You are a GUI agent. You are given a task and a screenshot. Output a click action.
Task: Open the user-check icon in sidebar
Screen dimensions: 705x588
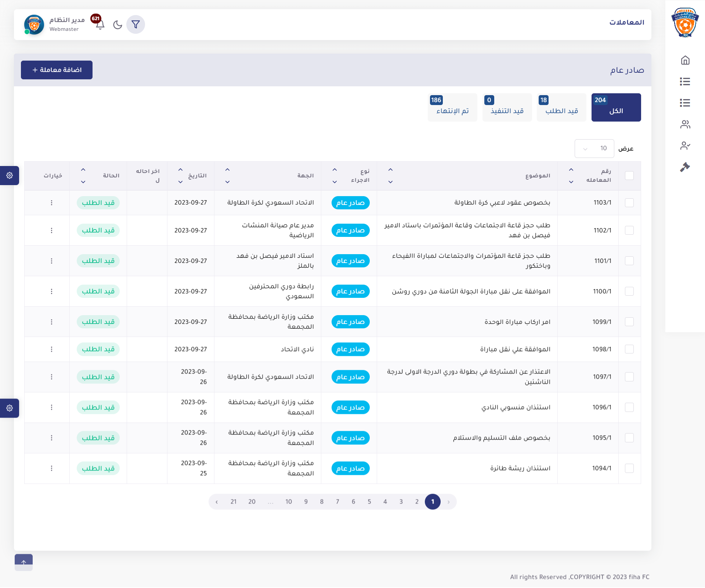coord(685,146)
